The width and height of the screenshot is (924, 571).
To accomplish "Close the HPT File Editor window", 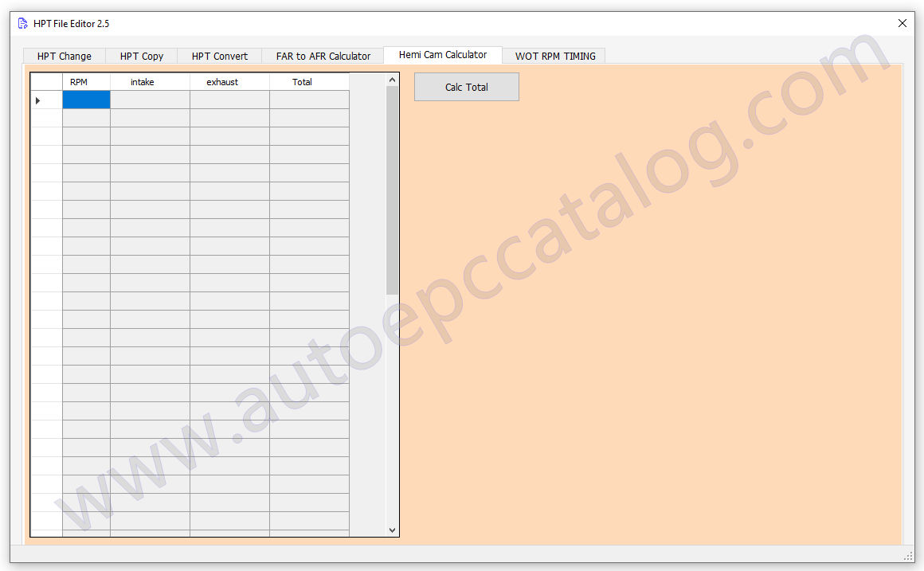I will [902, 23].
